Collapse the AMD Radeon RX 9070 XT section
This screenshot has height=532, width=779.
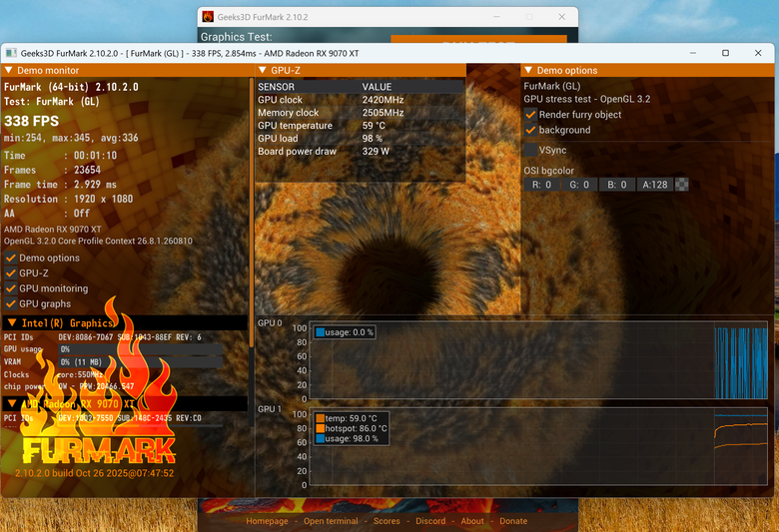12,403
